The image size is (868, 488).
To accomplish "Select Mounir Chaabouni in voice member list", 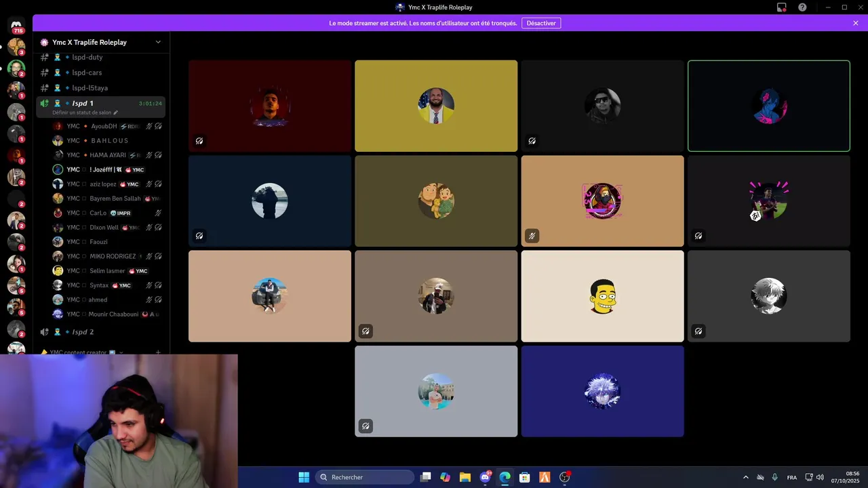I will (x=108, y=314).
